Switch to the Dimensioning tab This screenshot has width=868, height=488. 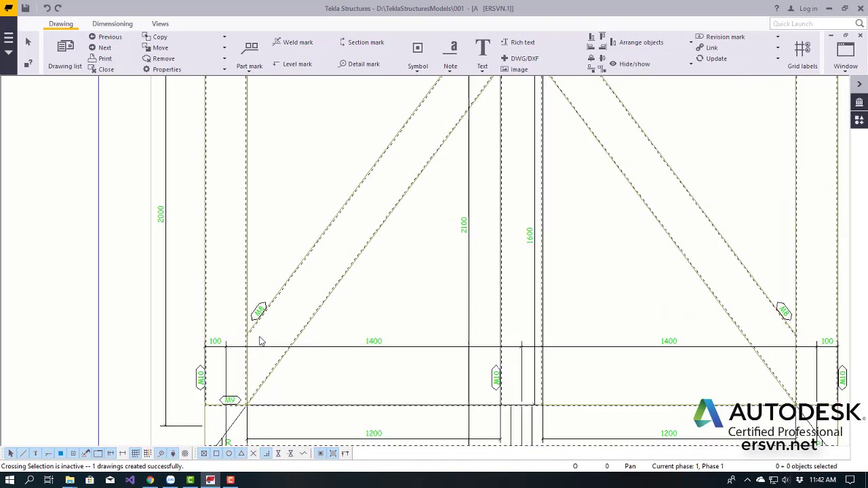[113, 24]
